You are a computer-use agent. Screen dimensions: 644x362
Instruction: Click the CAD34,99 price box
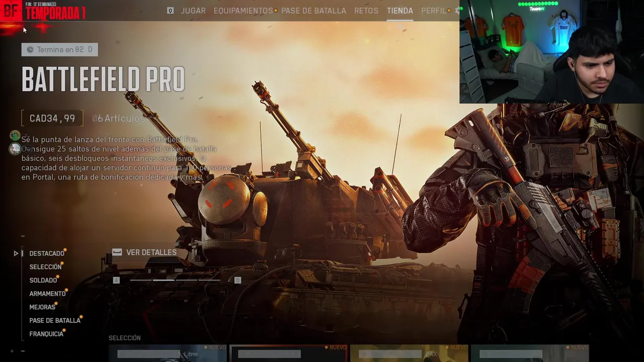(x=52, y=118)
